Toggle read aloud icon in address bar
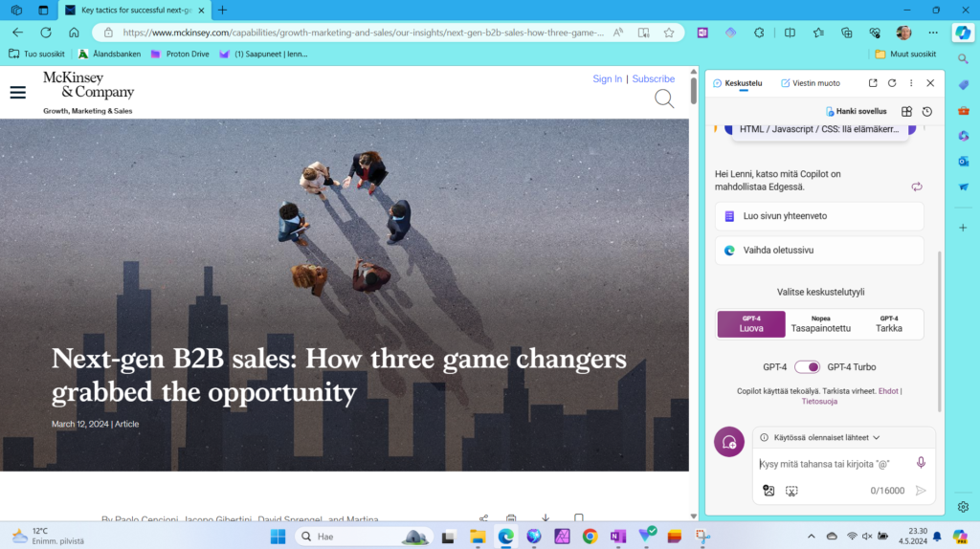This screenshot has width=980, height=549. point(618,33)
